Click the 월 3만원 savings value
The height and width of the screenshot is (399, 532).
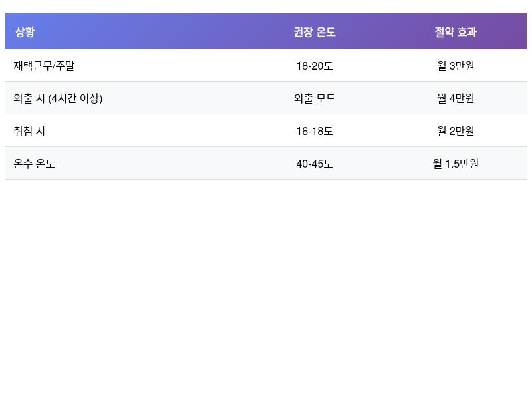[455, 65]
